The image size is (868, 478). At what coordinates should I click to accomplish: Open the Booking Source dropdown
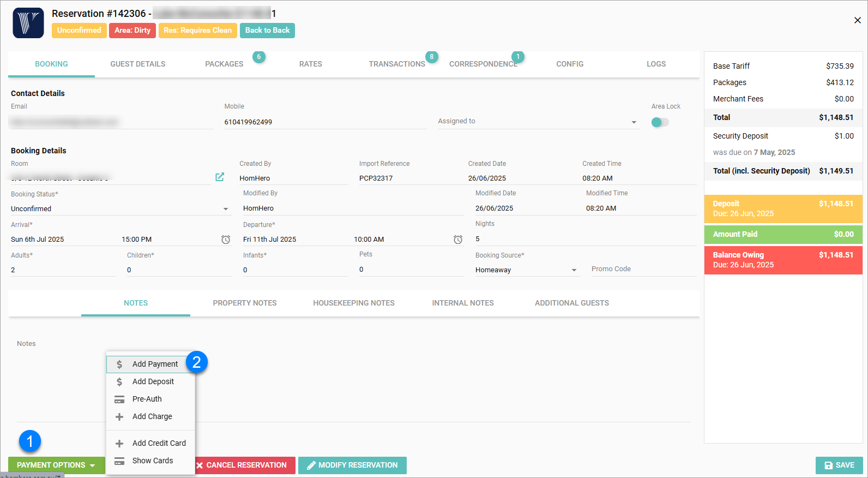coord(574,270)
